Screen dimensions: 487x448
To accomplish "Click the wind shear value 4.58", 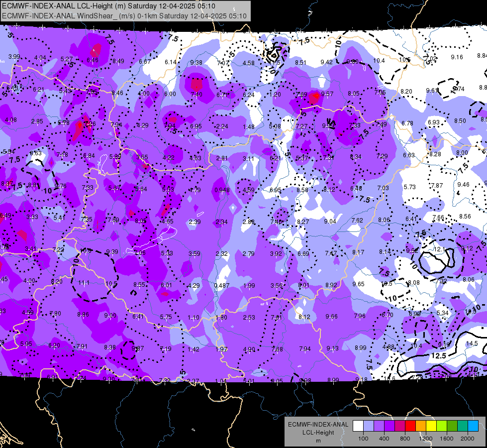I will tap(248, 63).
